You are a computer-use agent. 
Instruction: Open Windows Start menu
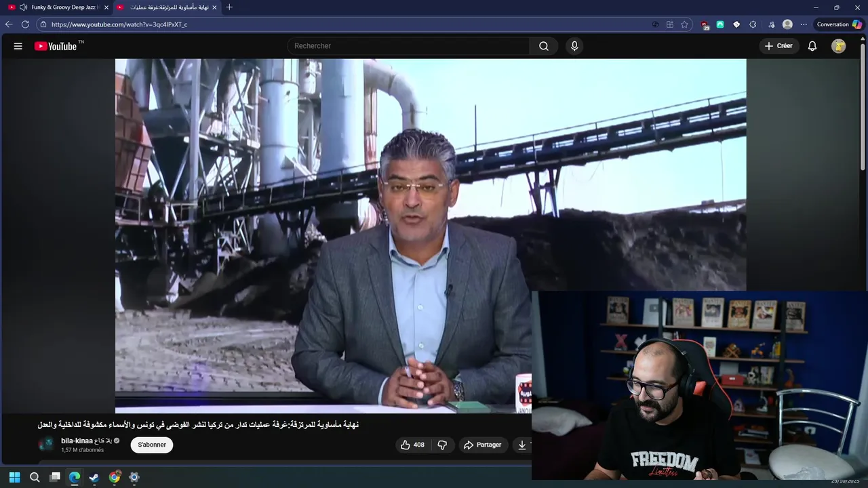point(14,477)
